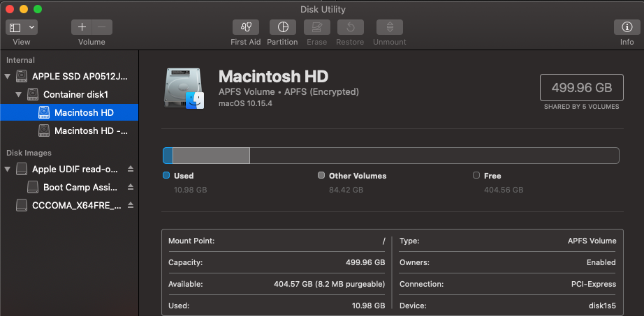
Task: Click the Available 404.57 GB value
Action: click(x=330, y=284)
